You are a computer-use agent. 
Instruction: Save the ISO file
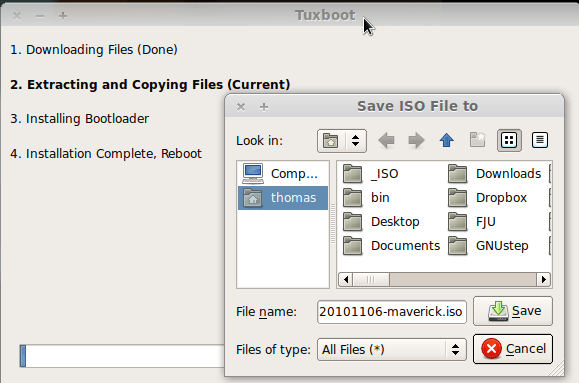[x=513, y=311]
